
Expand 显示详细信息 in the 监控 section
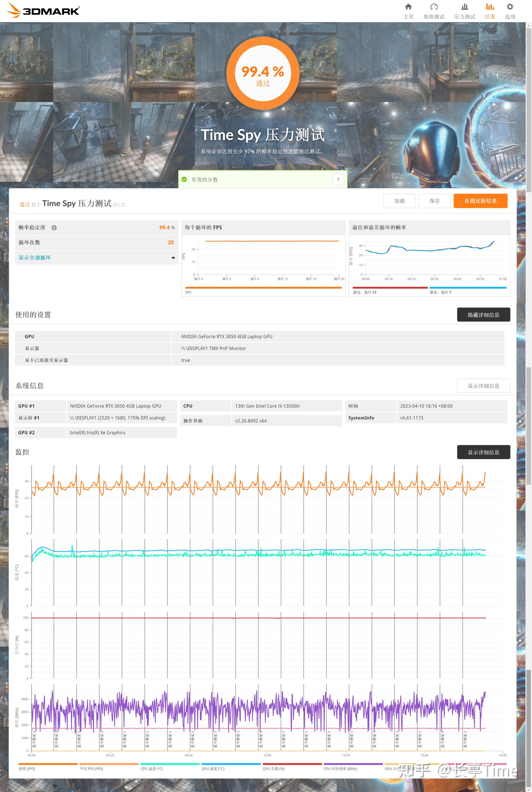[x=483, y=452]
